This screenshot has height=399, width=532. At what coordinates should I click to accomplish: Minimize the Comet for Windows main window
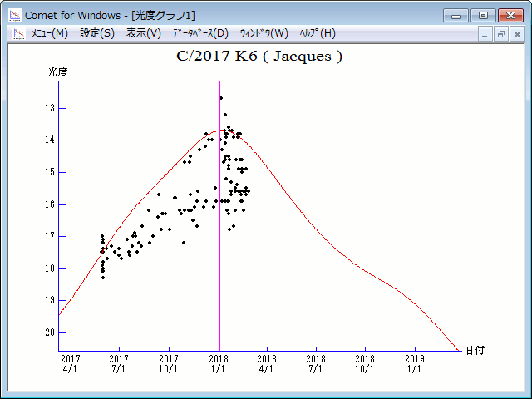[456, 15]
